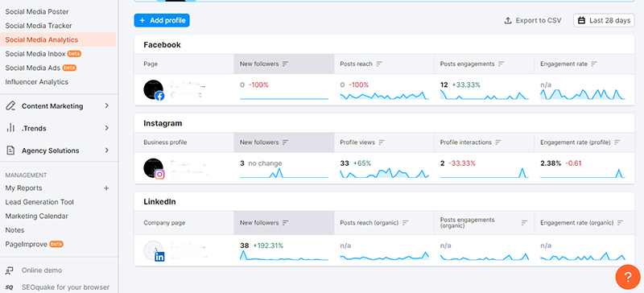Open Notes link in Management section

(x=14, y=230)
